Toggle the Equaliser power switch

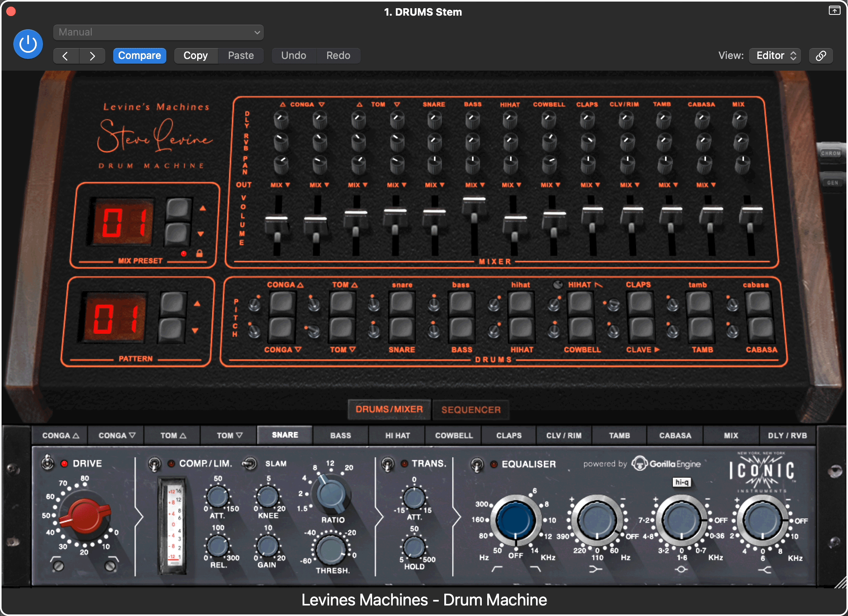[477, 465]
